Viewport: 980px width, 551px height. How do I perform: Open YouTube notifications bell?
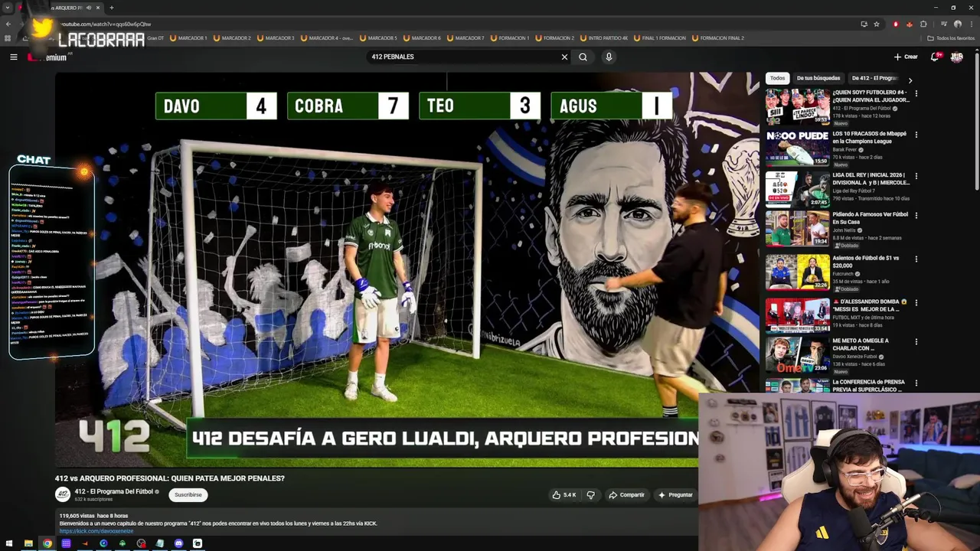[935, 57]
